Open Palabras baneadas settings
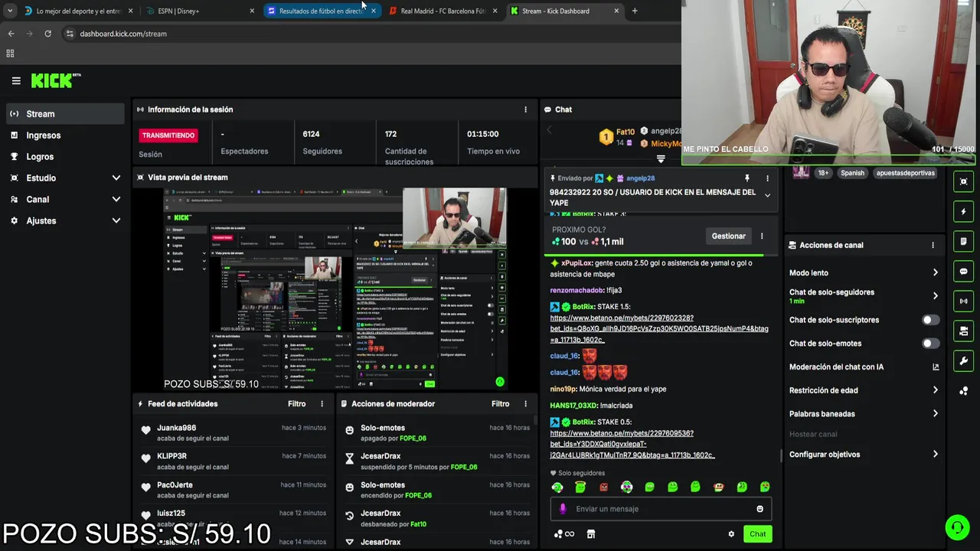Viewport: 980px width, 551px height. (x=864, y=414)
